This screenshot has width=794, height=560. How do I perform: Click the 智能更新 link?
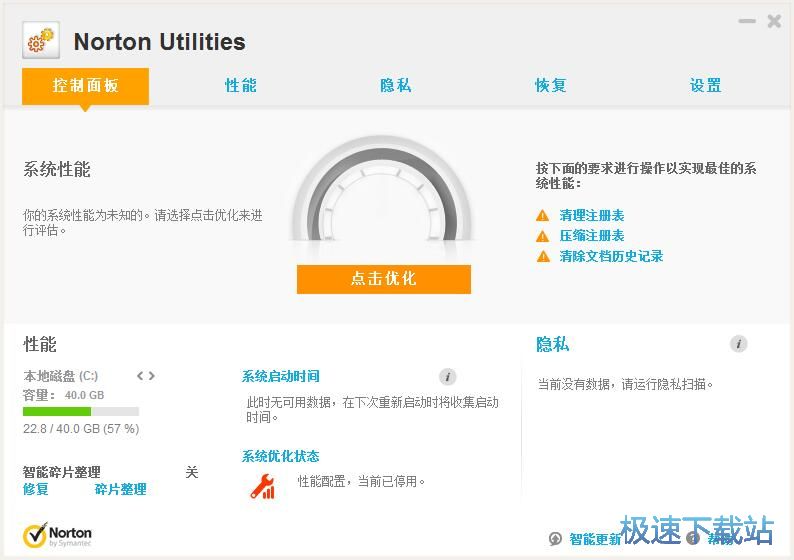[x=595, y=539]
